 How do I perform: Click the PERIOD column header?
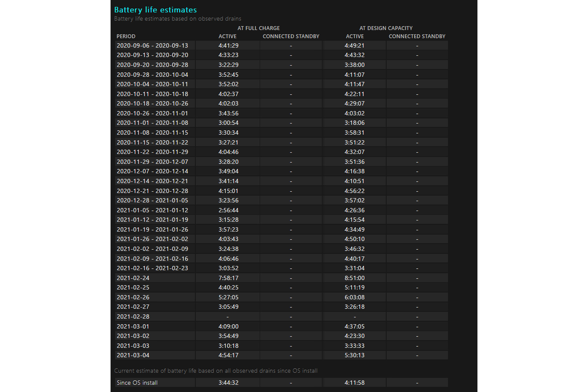126,36
